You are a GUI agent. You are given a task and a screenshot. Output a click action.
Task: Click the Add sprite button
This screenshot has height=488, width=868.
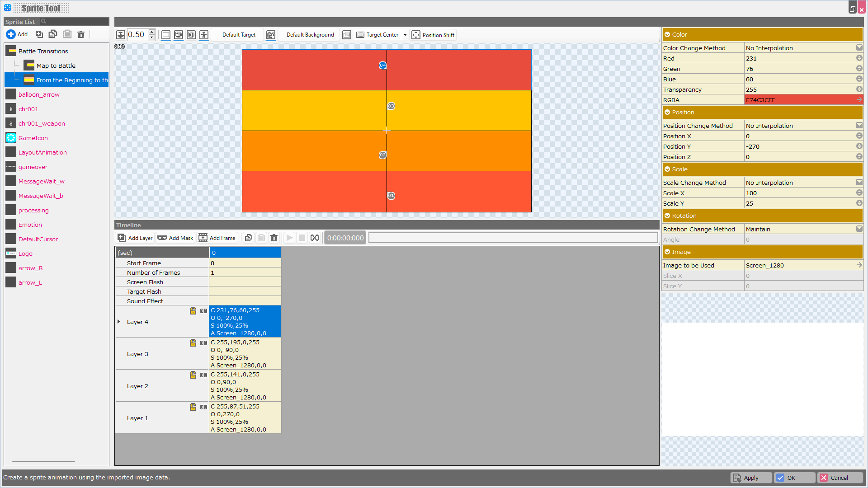pyautogui.click(x=17, y=34)
